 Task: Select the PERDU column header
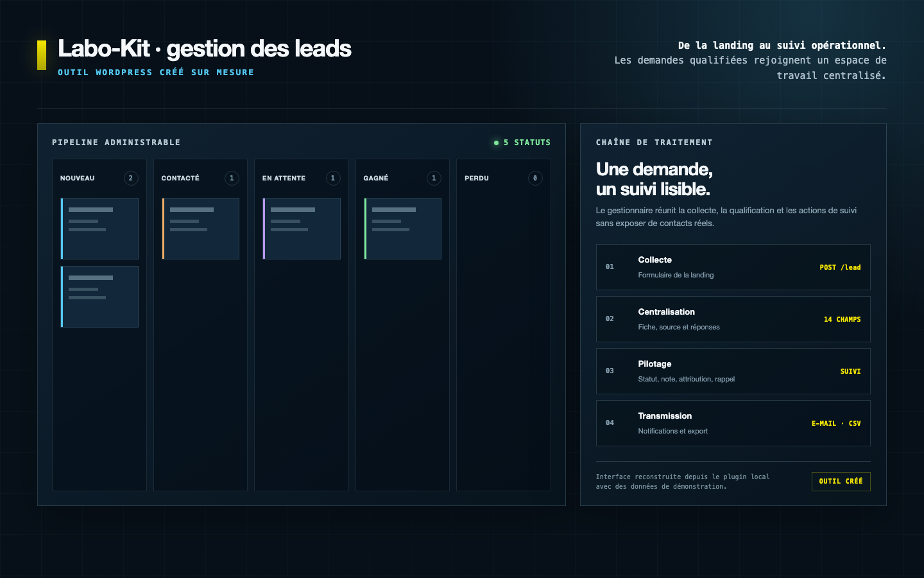pyautogui.click(x=477, y=178)
